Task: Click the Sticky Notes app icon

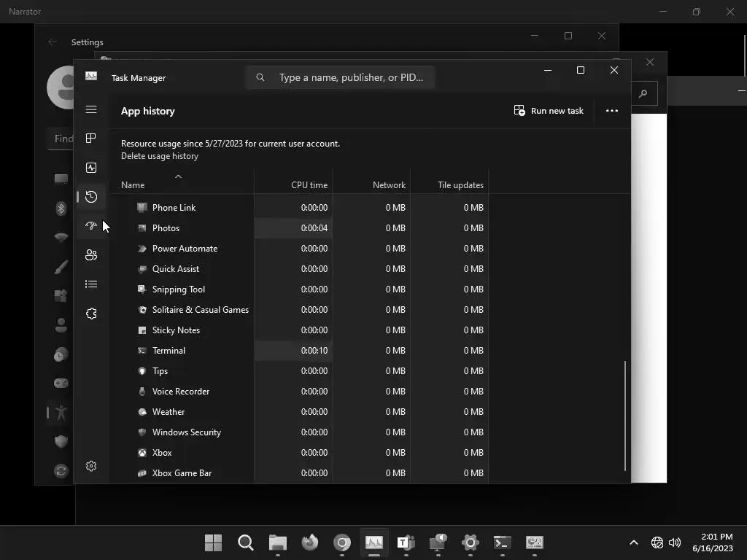Action: (142, 330)
